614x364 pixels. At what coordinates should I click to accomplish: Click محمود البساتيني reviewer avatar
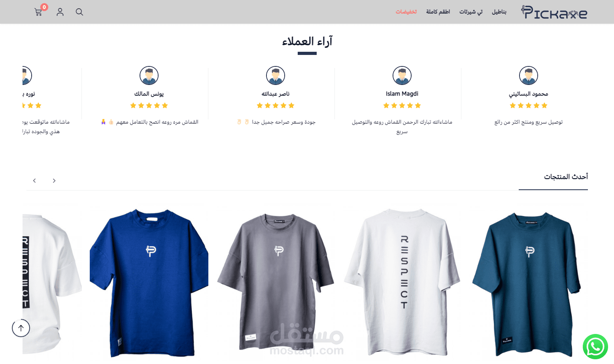tap(529, 75)
